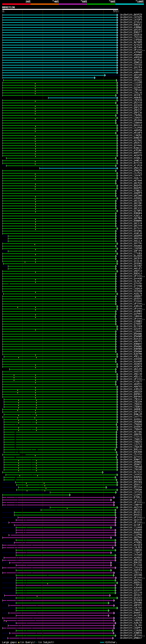146x644 pixels.
Task: Click the red 20% identity legend segment
Action: click(x=16, y=4)
